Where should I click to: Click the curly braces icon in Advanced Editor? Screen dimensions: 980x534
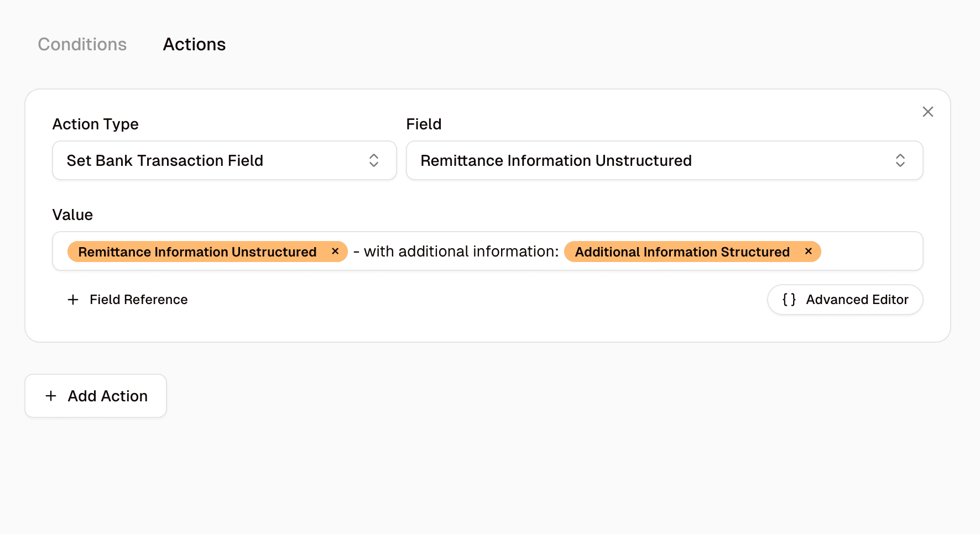[x=789, y=300]
